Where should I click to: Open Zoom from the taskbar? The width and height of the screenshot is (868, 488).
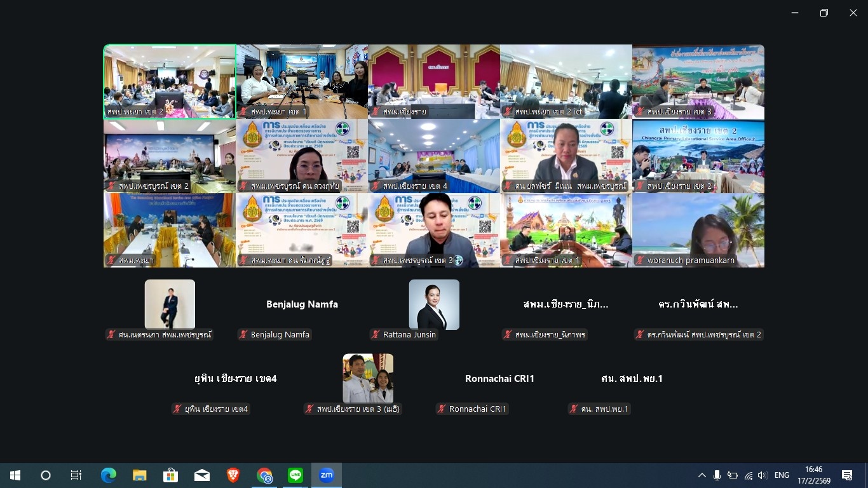(x=327, y=475)
